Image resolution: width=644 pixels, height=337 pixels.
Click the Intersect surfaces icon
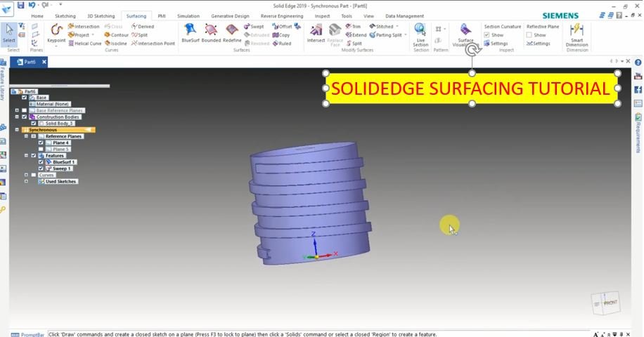[x=316, y=32]
